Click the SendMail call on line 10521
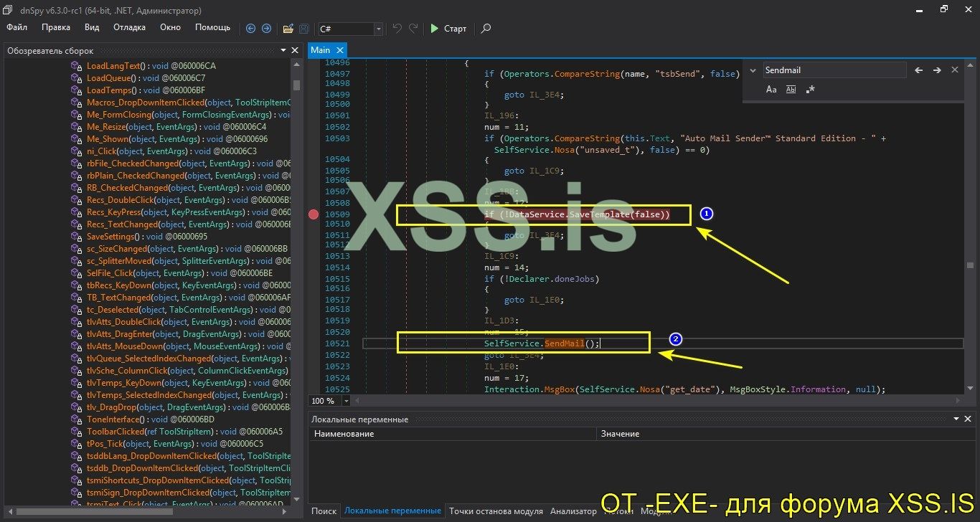Image resolution: width=980 pixels, height=522 pixels. [x=565, y=343]
